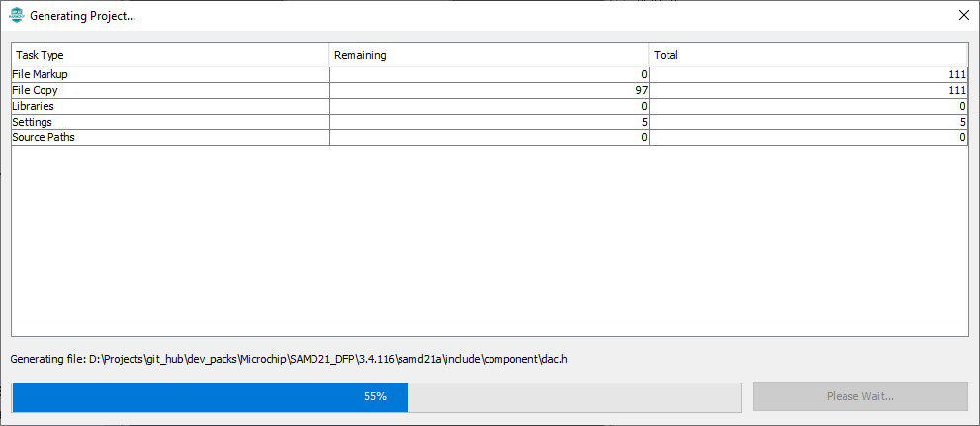980x426 pixels.
Task: Click the Harmony app icon in title bar
Action: tap(17, 16)
